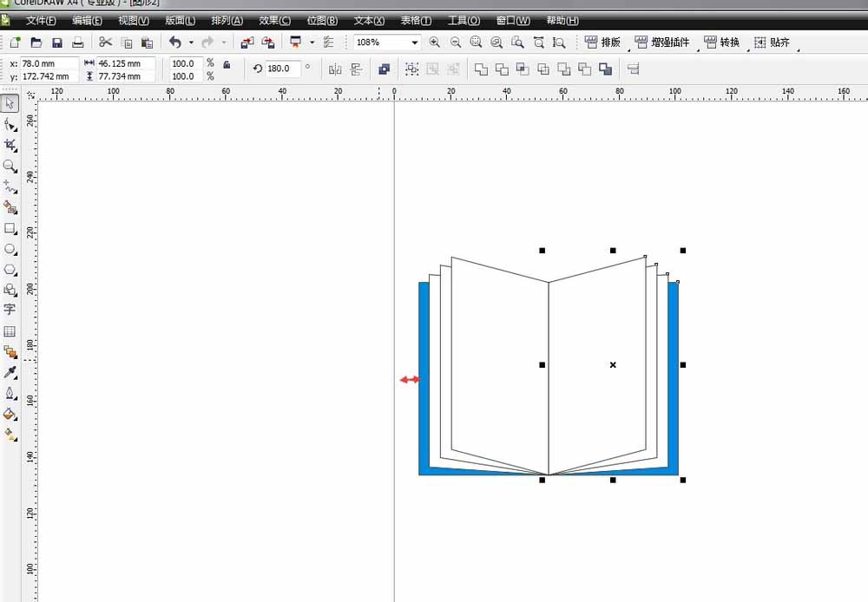Select the Rectangle tool
The height and width of the screenshot is (602, 868).
pyautogui.click(x=10, y=228)
